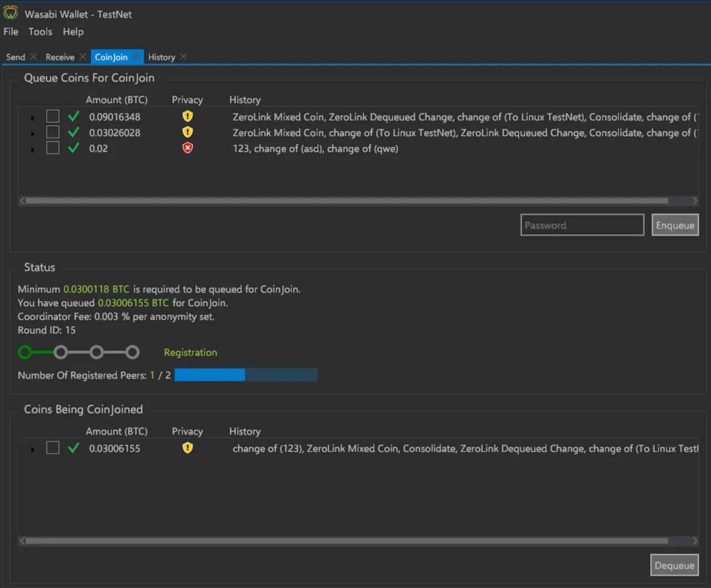Expand the 0.02 coin row
This screenshot has height=588, width=711.
pyautogui.click(x=32, y=150)
